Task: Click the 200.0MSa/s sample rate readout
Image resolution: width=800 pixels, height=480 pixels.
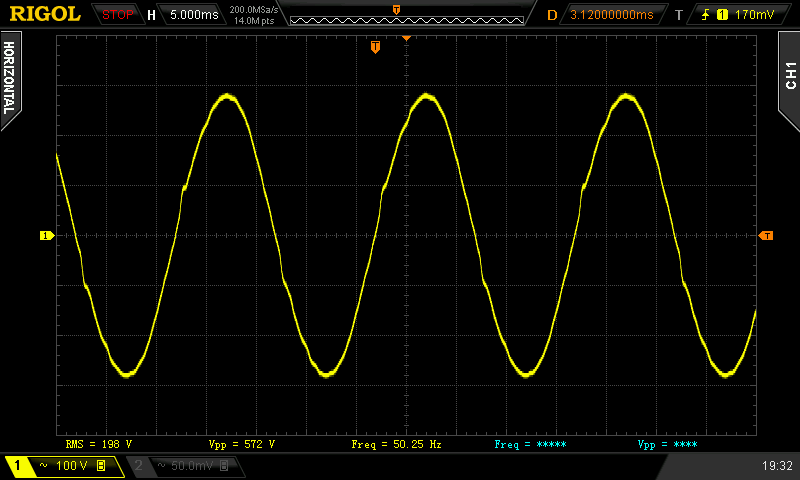Action: click(x=253, y=9)
